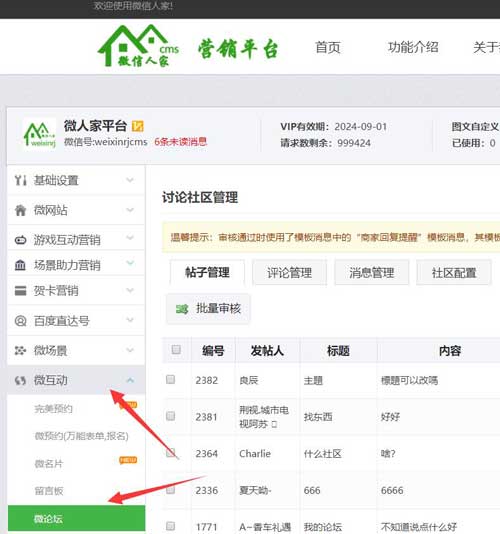Switch to the 评论管理 tab
Viewport: 500px width, 534px height.
click(x=289, y=272)
